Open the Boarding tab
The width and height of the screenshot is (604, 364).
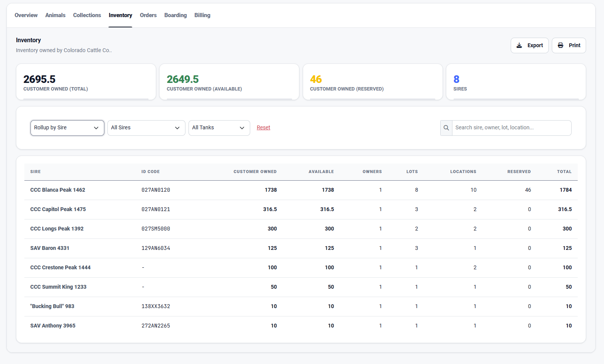176,15
